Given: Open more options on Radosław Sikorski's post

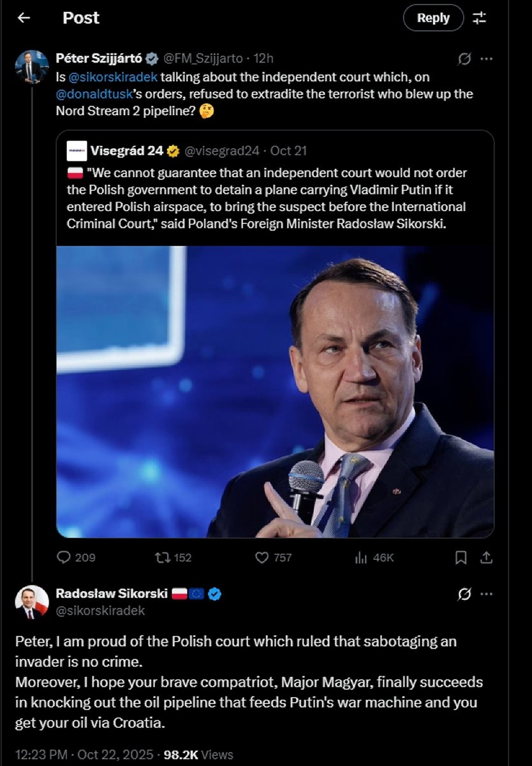Looking at the screenshot, I should coord(486,594).
